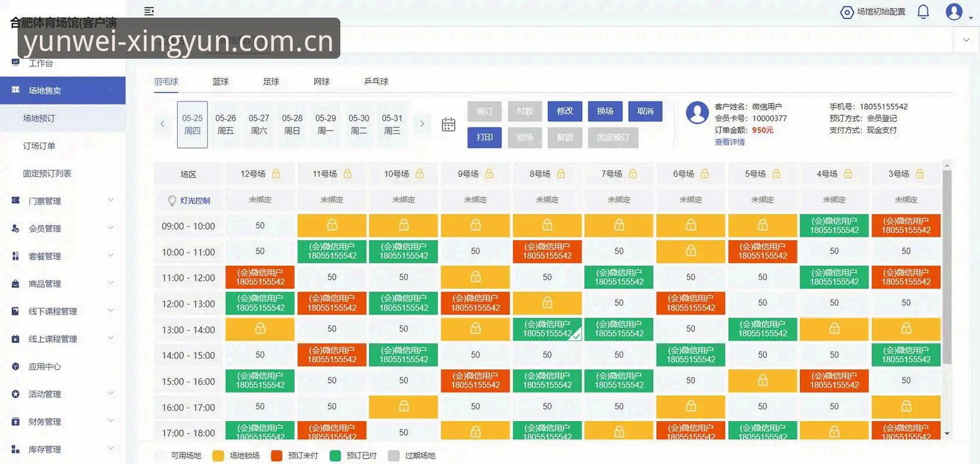Click the 应用中心 sidebar icon
980x464 pixels.
point(15,367)
